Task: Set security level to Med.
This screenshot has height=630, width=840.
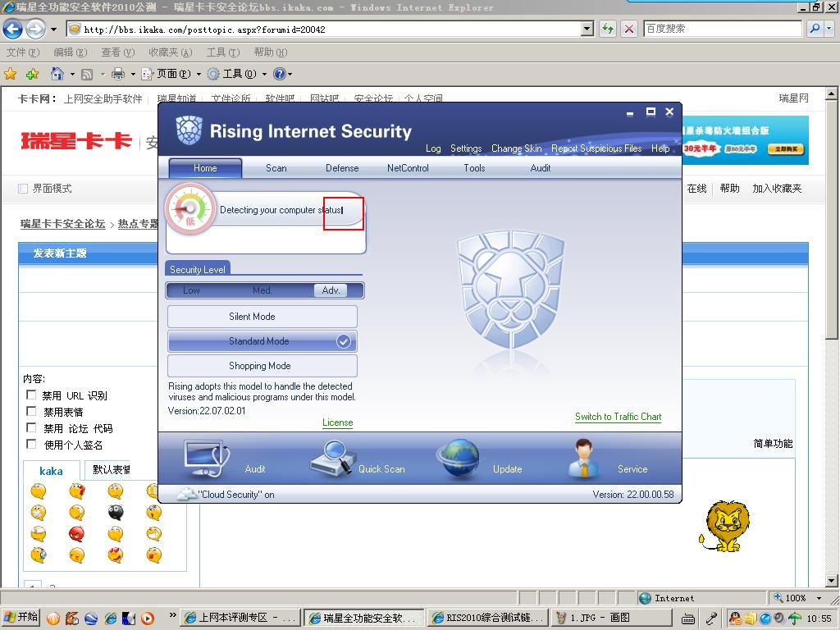Action: point(262,290)
